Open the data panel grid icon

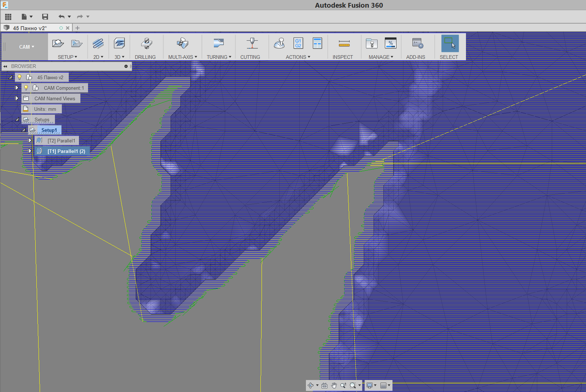[8, 17]
